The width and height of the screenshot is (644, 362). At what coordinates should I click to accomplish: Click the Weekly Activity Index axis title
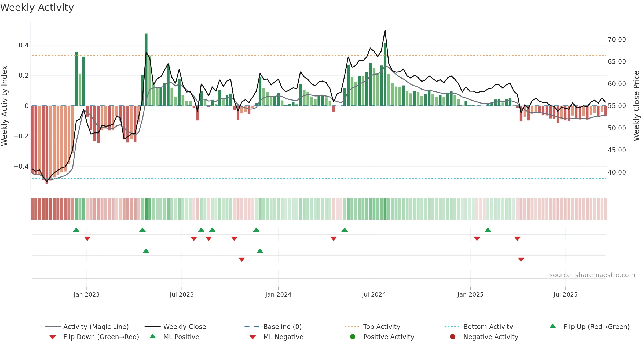(x=4, y=106)
